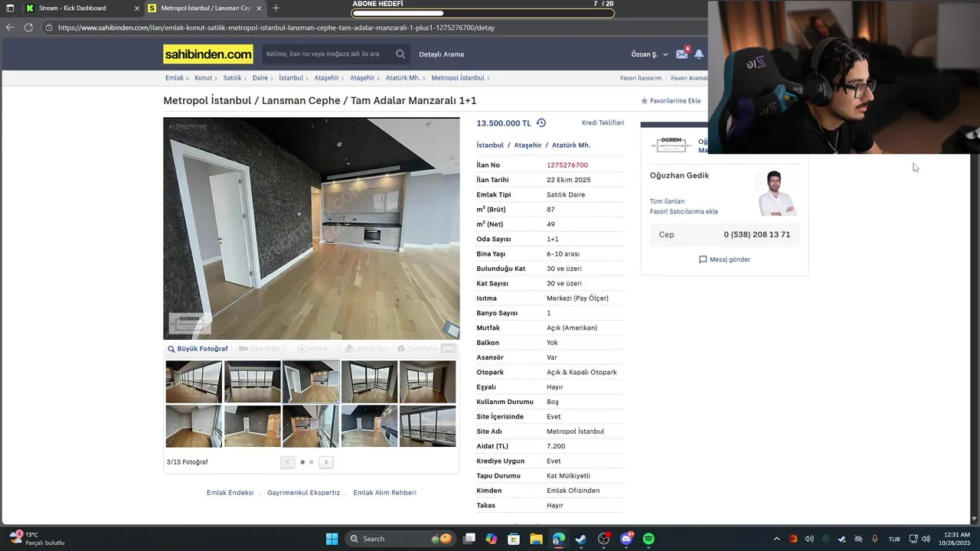This screenshot has width=980, height=551.
Task: Open Steam from the taskbar
Action: 580,539
